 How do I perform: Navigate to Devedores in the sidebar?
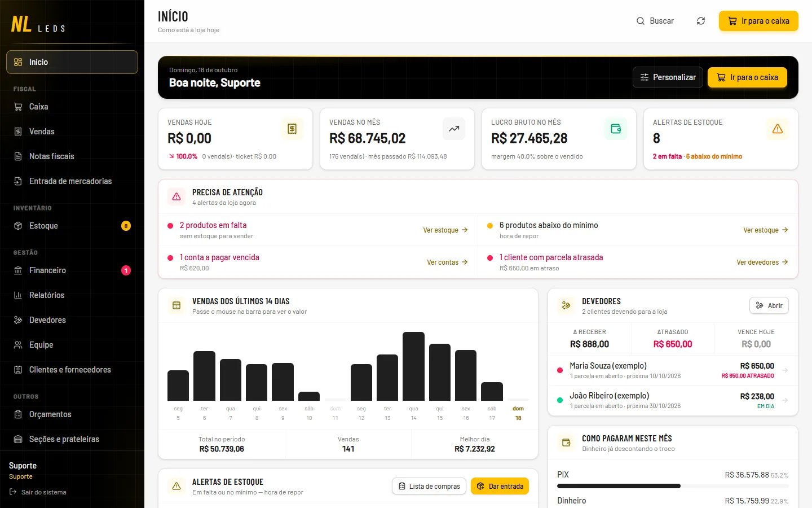pyautogui.click(x=72, y=320)
